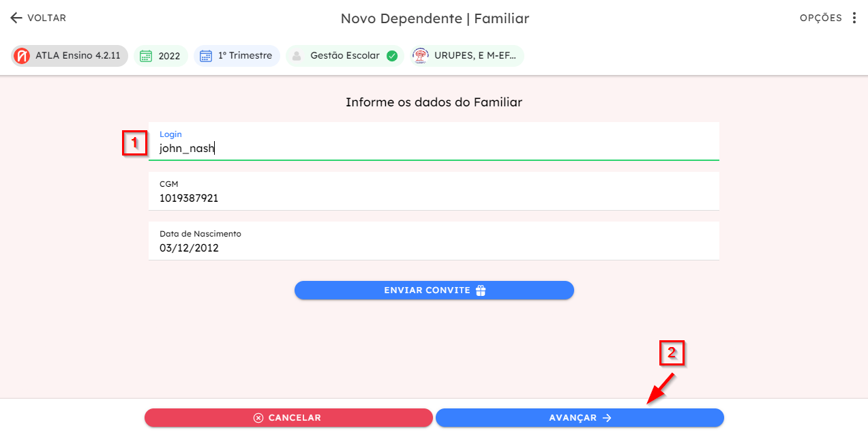Go back using the VOLTAR link
Screen dimensions: 868x435
[38, 18]
